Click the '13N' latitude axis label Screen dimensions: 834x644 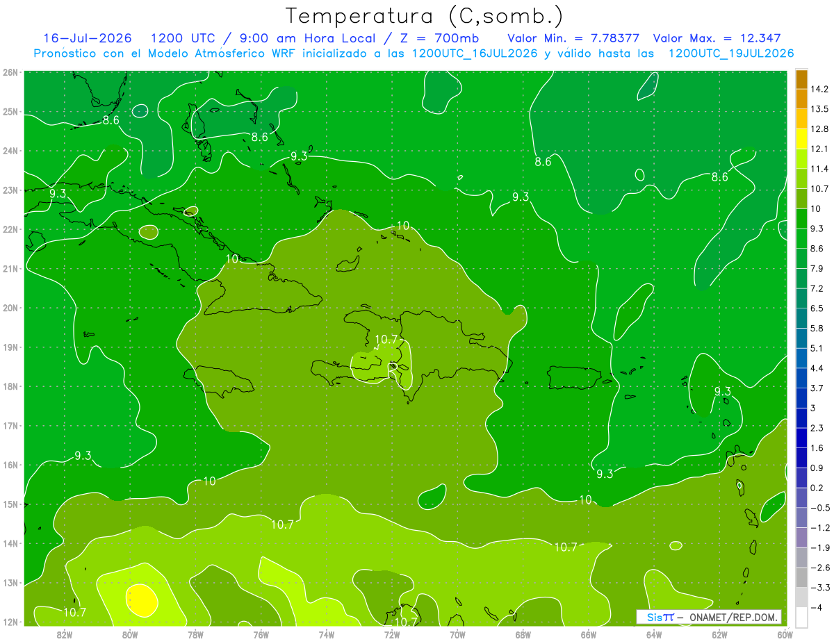(x=10, y=583)
